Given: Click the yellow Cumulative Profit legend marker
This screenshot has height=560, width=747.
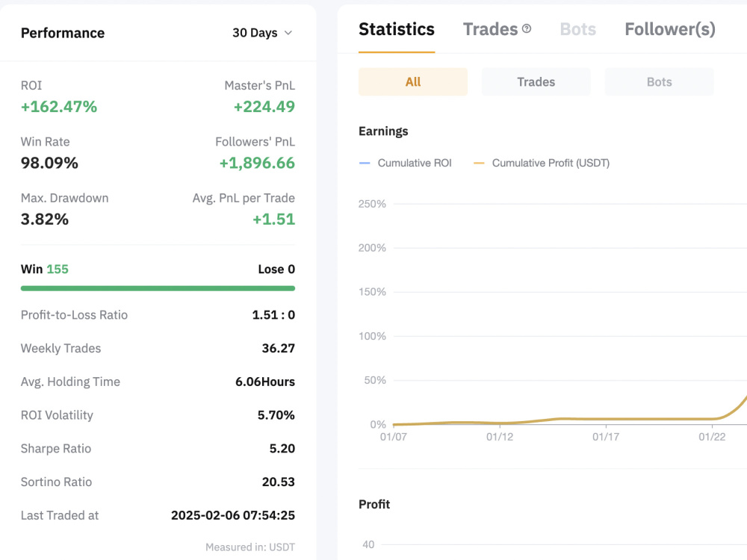Looking at the screenshot, I should 479,164.
